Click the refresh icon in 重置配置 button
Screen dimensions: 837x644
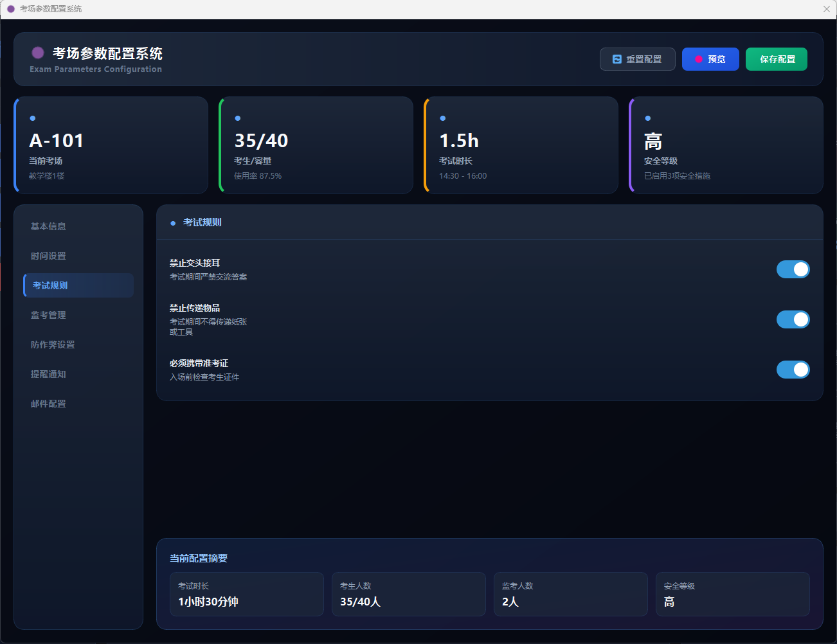pyautogui.click(x=617, y=59)
